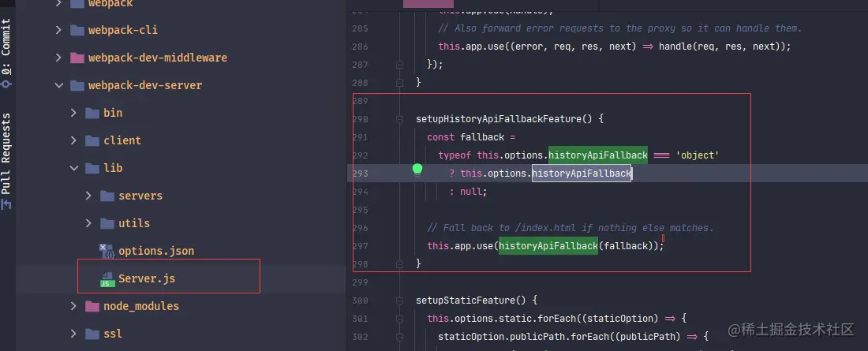Click setupStaticFeature method name

466,301
